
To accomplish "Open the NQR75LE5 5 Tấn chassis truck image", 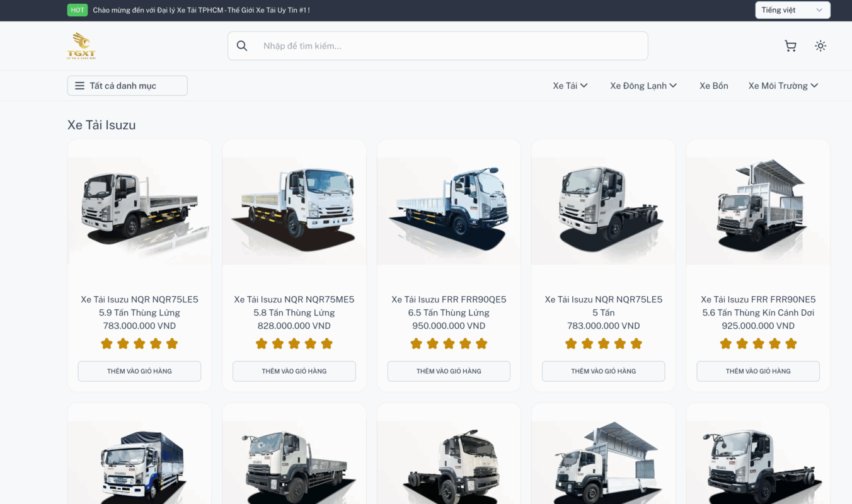I will coord(604,211).
